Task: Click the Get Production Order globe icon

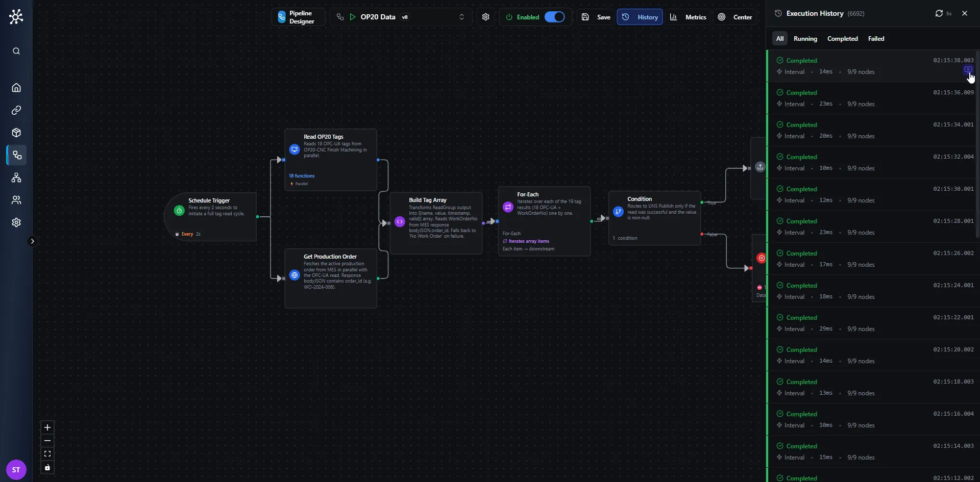Action: click(x=294, y=275)
